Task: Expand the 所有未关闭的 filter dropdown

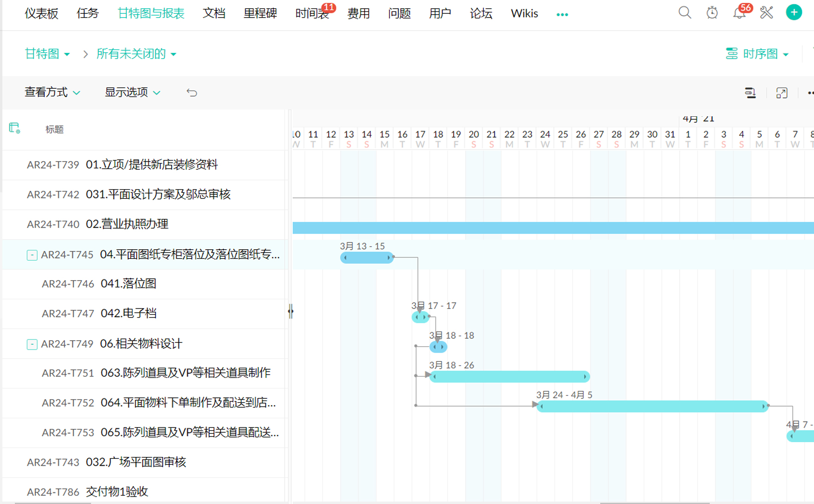Action: 136,54
